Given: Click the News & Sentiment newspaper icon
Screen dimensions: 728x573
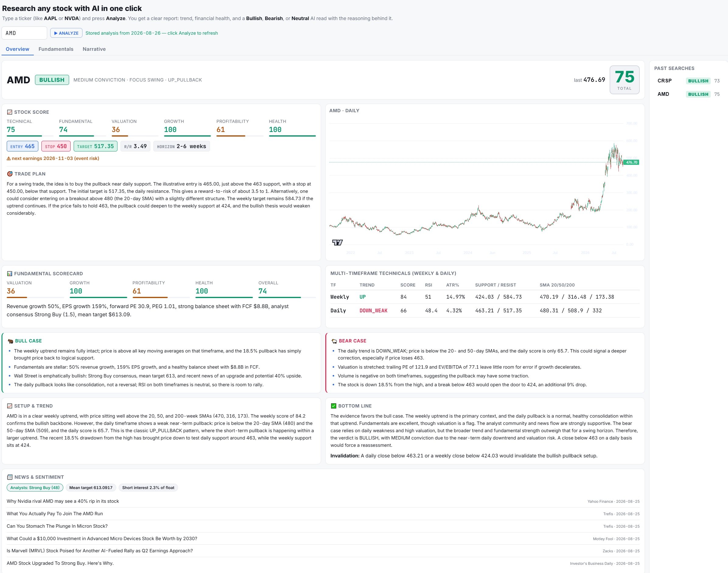Looking at the screenshot, I should (x=10, y=477).
